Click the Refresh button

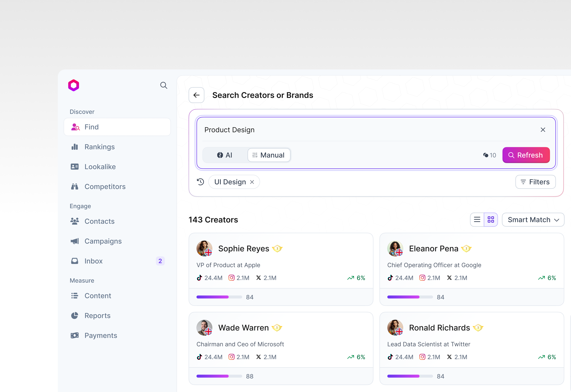[526, 155]
